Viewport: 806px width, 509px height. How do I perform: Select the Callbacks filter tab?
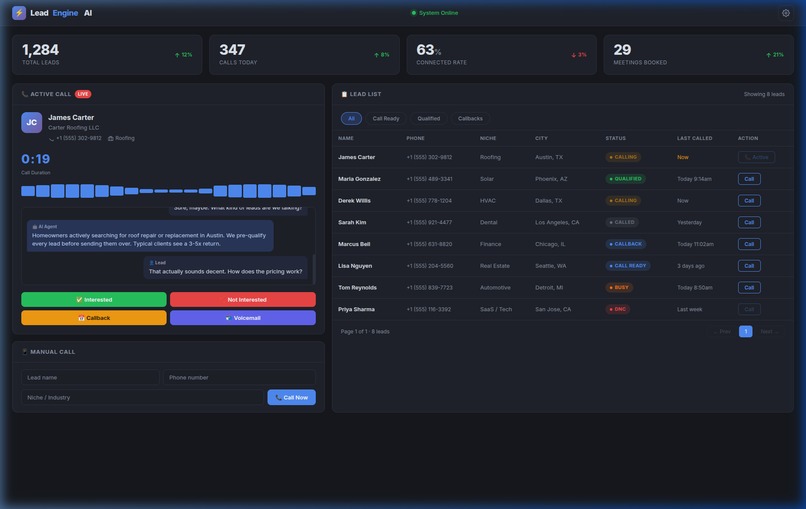[x=470, y=118]
